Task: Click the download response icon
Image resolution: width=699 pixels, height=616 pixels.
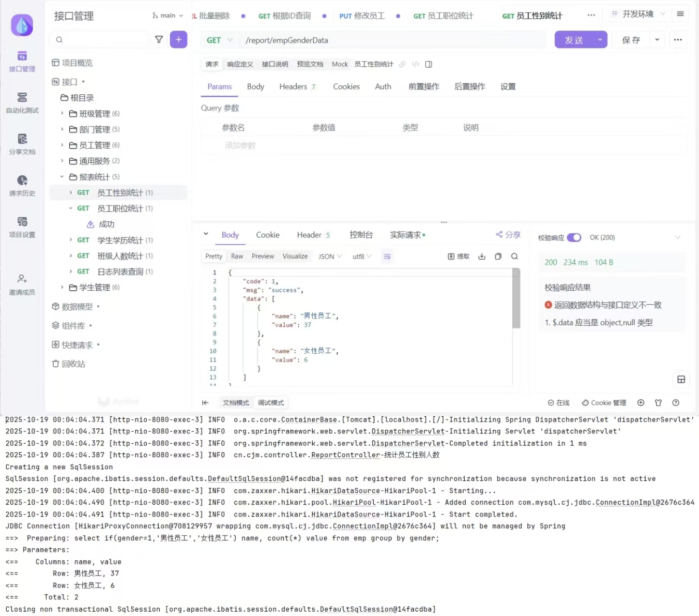Action: pyautogui.click(x=482, y=257)
